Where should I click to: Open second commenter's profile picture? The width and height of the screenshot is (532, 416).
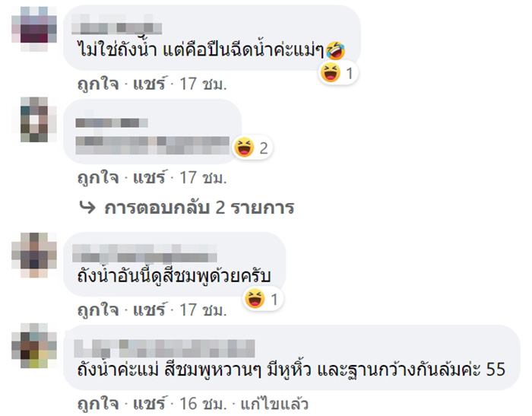34,119
